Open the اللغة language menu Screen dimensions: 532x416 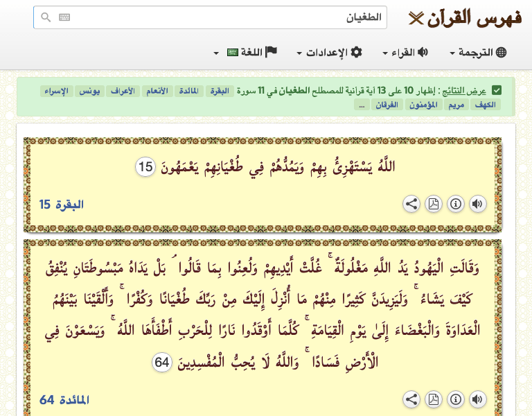246,53
